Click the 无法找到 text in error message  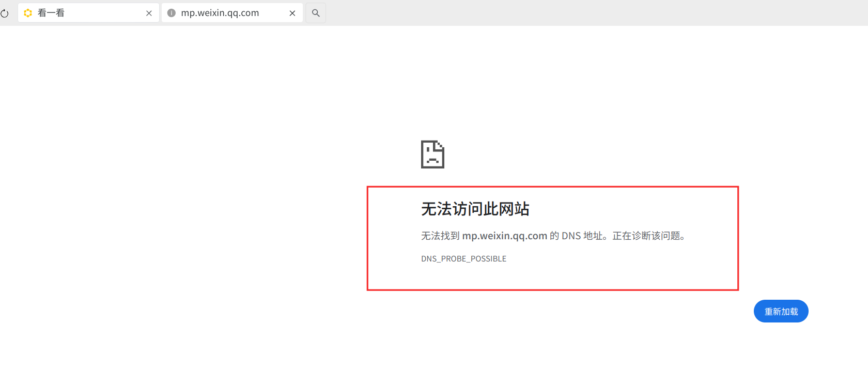pos(440,236)
